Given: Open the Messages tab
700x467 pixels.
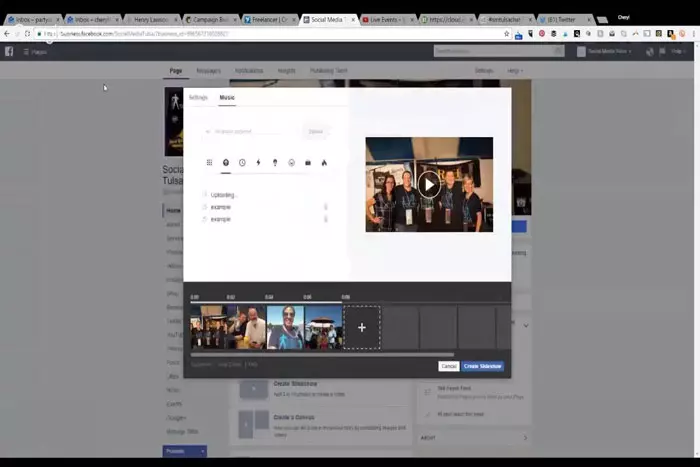Looking at the screenshot, I should click(208, 71).
